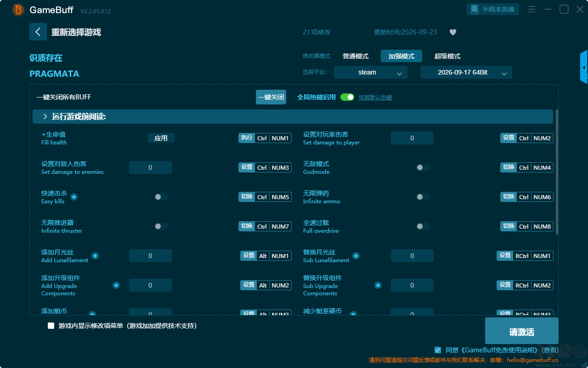Click the Add Lunafilament value field
Screen dimensions: 588x368
[150, 256]
